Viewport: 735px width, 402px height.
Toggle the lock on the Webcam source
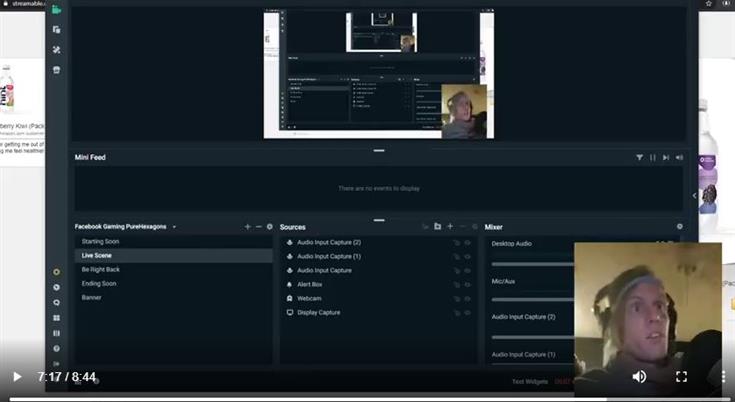pyautogui.click(x=456, y=299)
